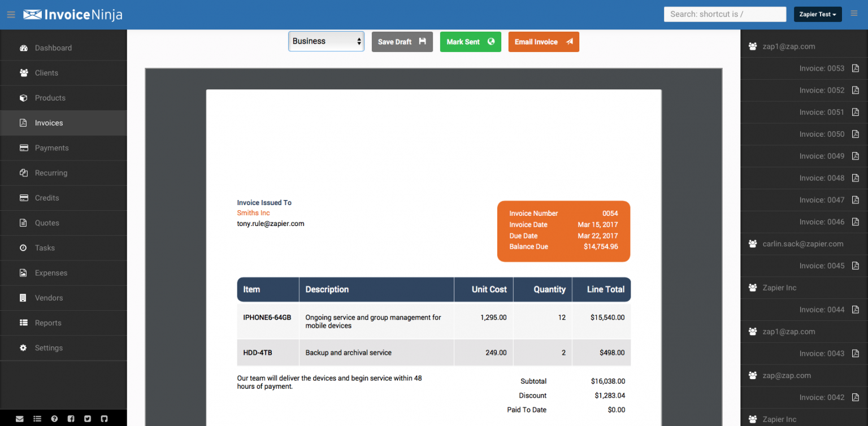This screenshot has height=426, width=868.
Task: Click the PDF icon beside Invoice: 0053
Action: pos(855,68)
